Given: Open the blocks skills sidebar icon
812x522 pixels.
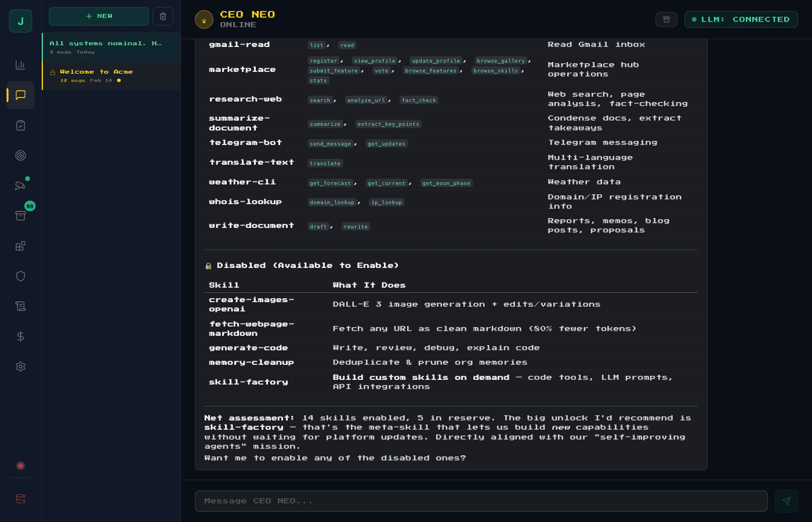Looking at the screenshot, I should (20, 246).
